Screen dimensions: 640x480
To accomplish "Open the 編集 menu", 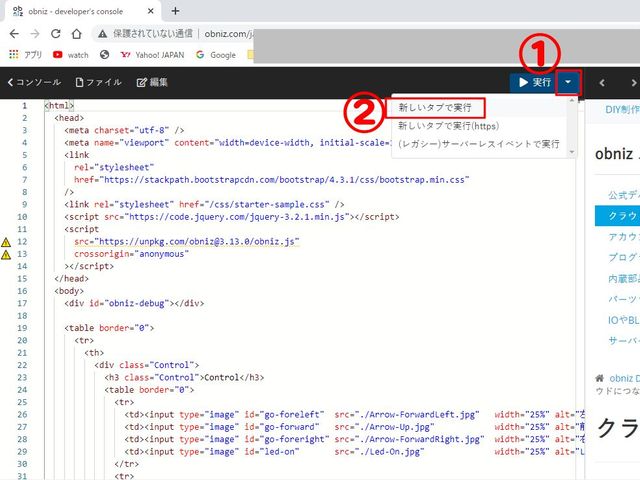I will click(152, 82).
